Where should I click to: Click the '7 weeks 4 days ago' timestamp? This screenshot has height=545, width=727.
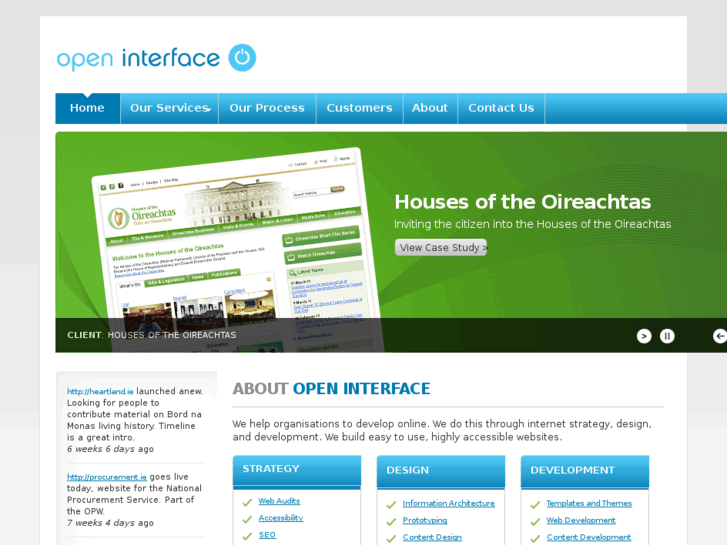pos(110,523)
